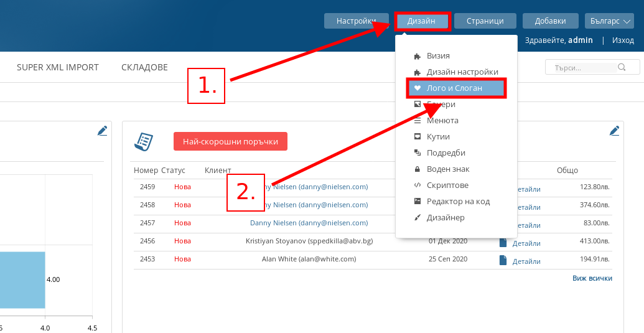This screenshot has height=333, width=644.
Task: Click the pencil edit icon on orders panel
Action: 614,131
